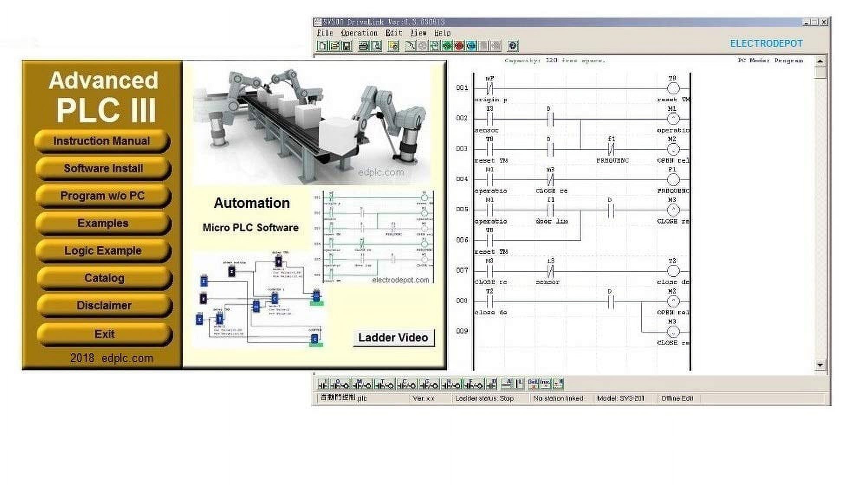
Task: Click the Save floppy disk icon
Action: pyautogui.click(x=347, y=46)
